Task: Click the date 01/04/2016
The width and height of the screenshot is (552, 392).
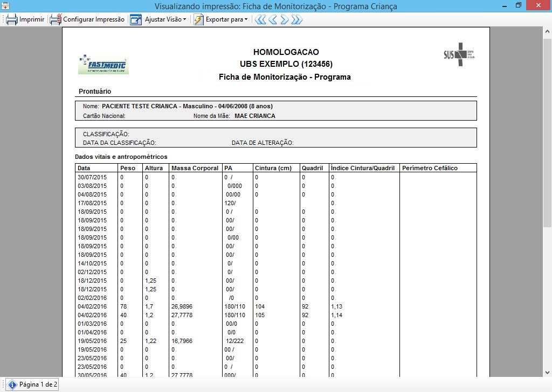Action: point(92,332)
